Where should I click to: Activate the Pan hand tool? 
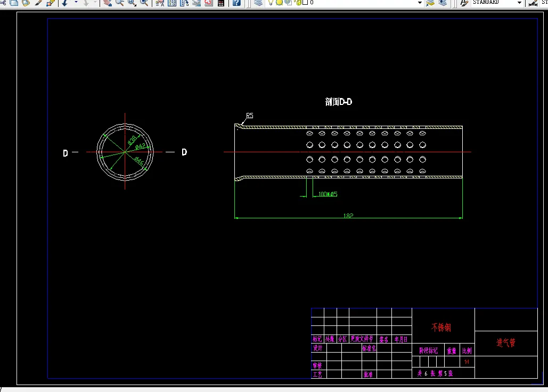pos(108,3)
